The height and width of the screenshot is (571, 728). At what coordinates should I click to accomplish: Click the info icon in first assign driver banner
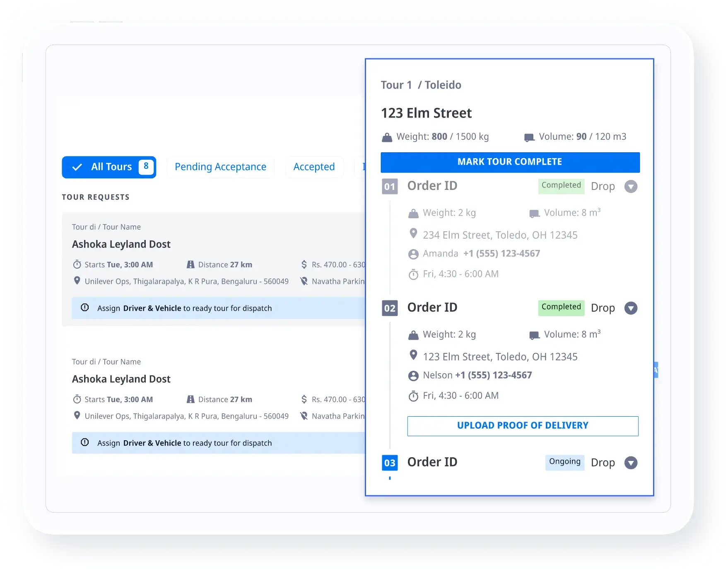[85, 308]
